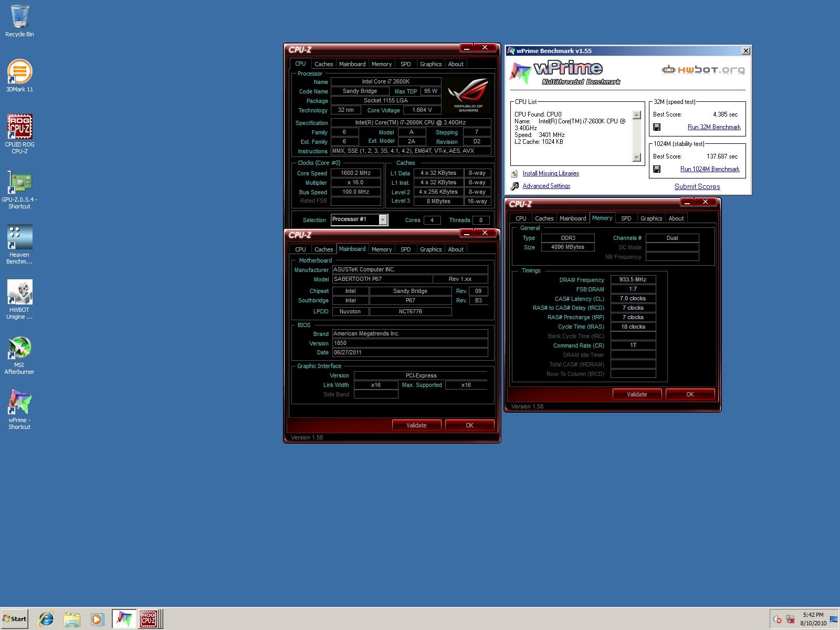Open Windows Media Player taskbar icon
The height and width of the screenshot is (630, 840).
tap(97, 619)
